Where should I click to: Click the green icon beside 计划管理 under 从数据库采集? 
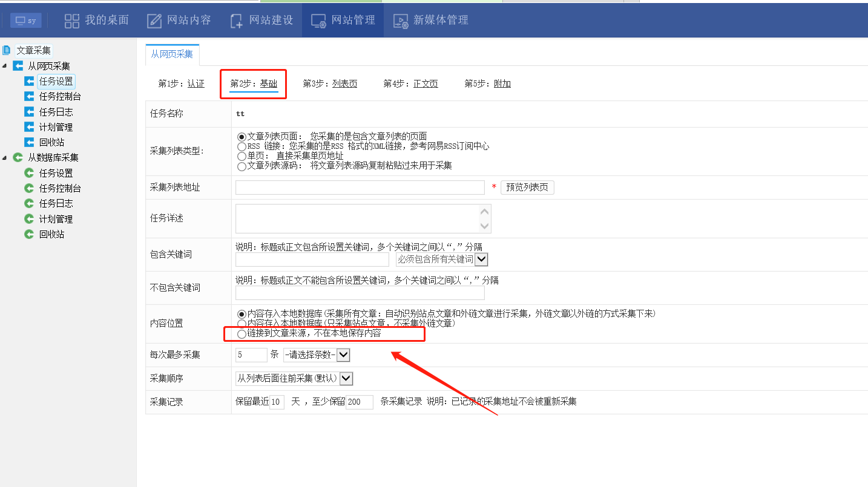pos(29,219)
